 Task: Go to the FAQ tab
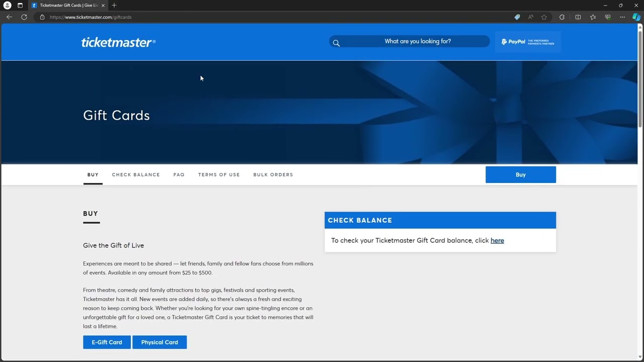coord(179,174)
